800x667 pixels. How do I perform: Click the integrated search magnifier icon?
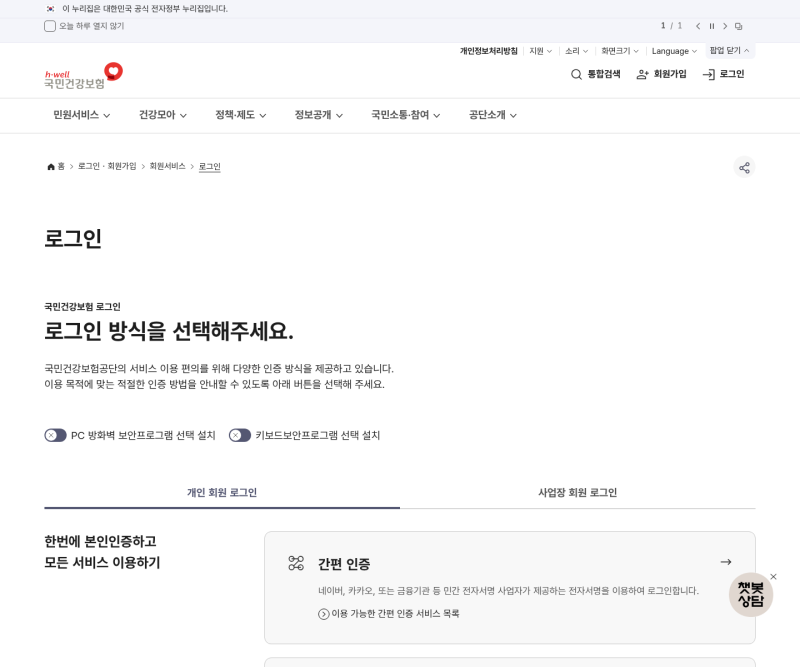coord(576,75)
